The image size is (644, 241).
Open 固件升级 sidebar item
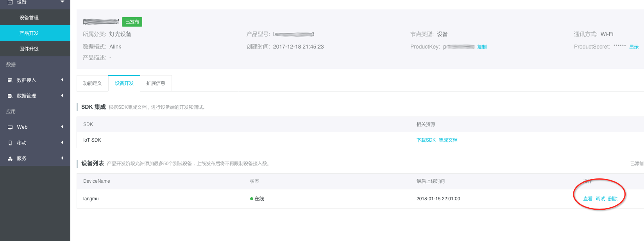[x=35, y=49]
